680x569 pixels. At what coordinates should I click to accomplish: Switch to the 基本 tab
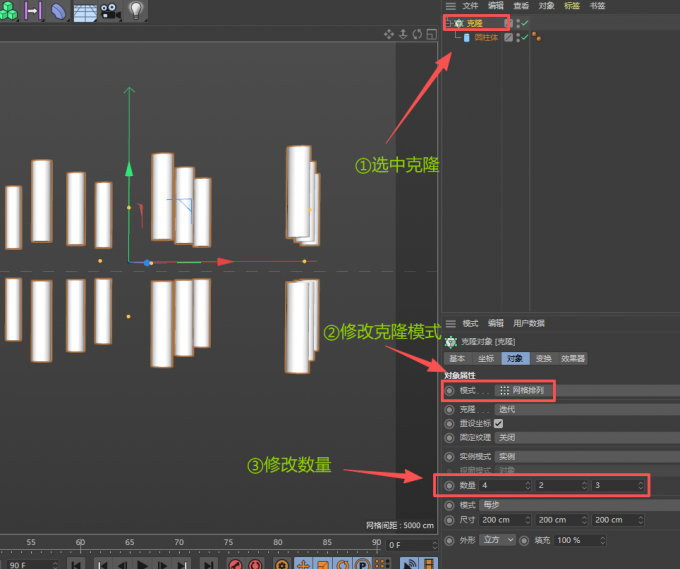click(457, 359)
